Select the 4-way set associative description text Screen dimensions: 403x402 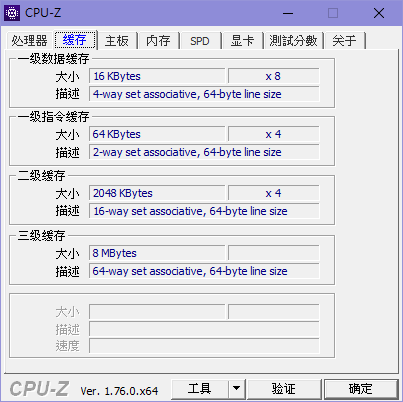coord(187,94)
